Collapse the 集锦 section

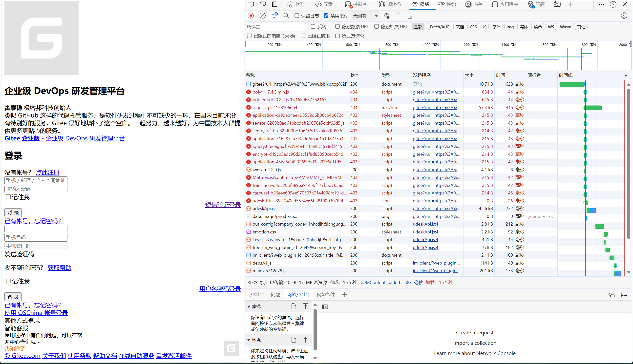[x=249, y=306]
